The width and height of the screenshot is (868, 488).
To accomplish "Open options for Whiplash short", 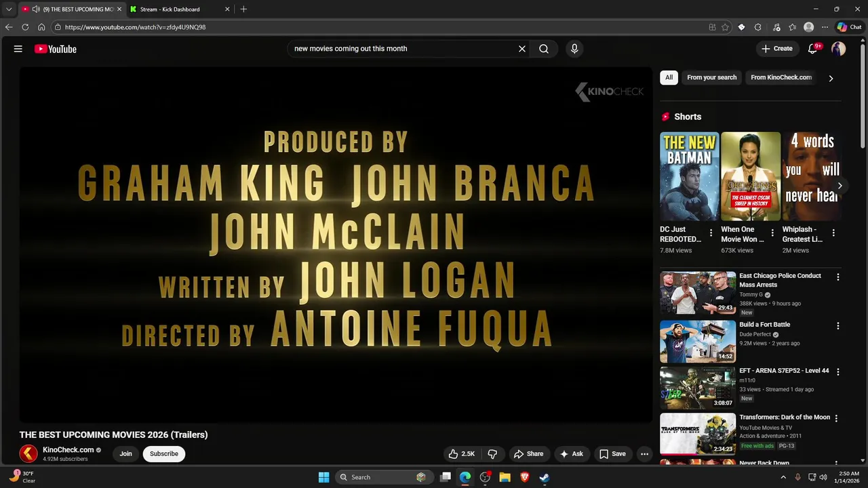I will point(833,233).
